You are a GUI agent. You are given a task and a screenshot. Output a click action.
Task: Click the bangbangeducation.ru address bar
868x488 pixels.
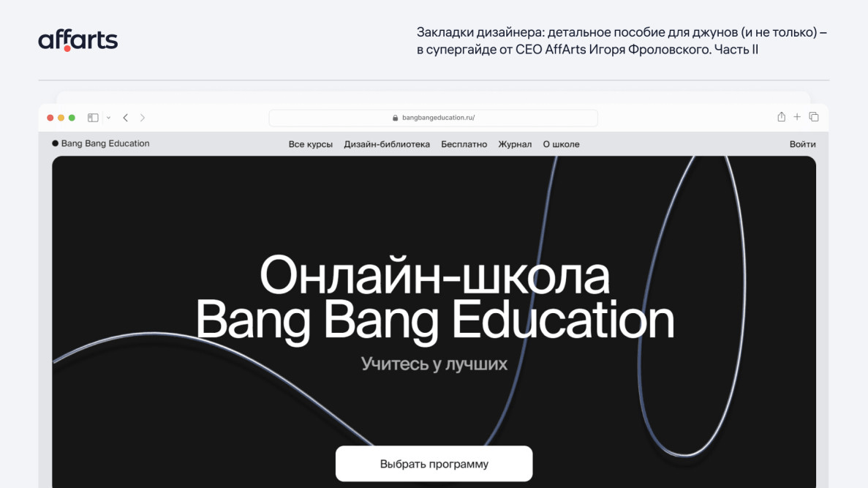434,118
